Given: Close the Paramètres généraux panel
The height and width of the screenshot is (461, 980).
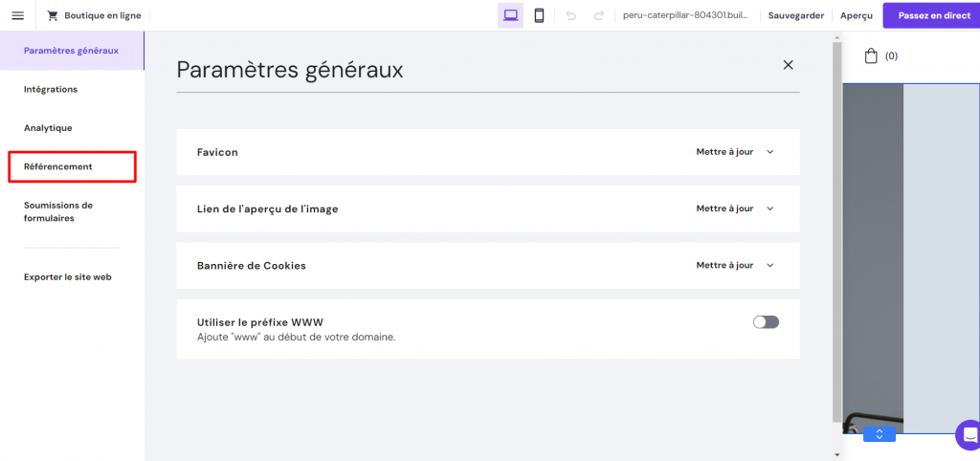Looking at the screenshot, I should tap(789, 65).
